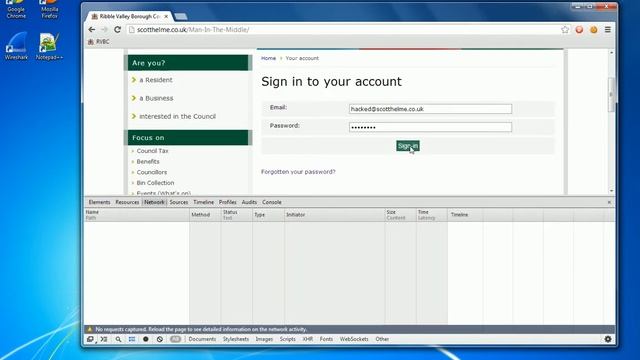Sort by the Initiator column header
This screenshot has height=360, width=640.
334,215
